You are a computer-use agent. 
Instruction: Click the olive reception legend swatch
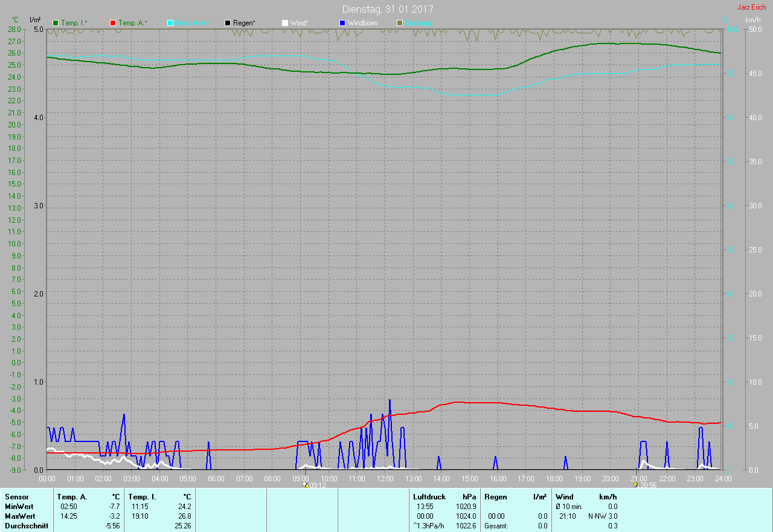[400, 23]
